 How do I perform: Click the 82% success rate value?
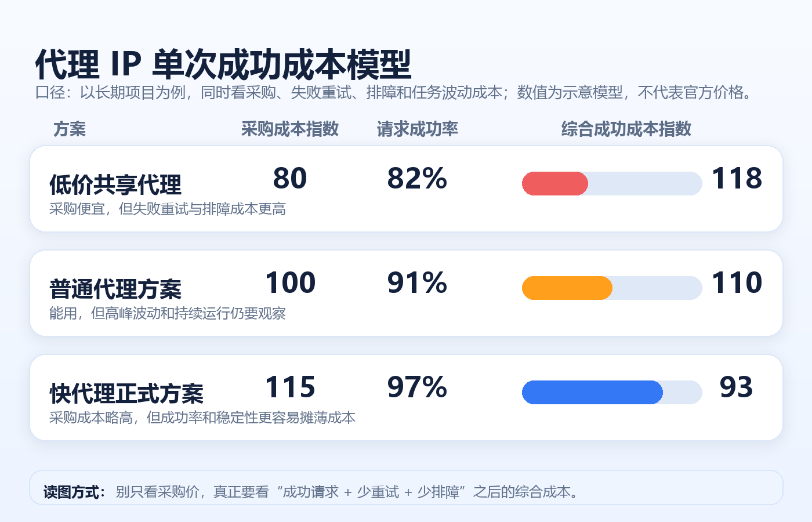(x=418, y=179)
